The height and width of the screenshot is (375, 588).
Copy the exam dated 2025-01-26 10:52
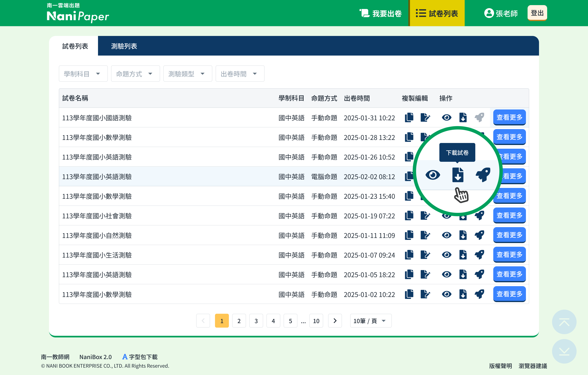(409, 157)
